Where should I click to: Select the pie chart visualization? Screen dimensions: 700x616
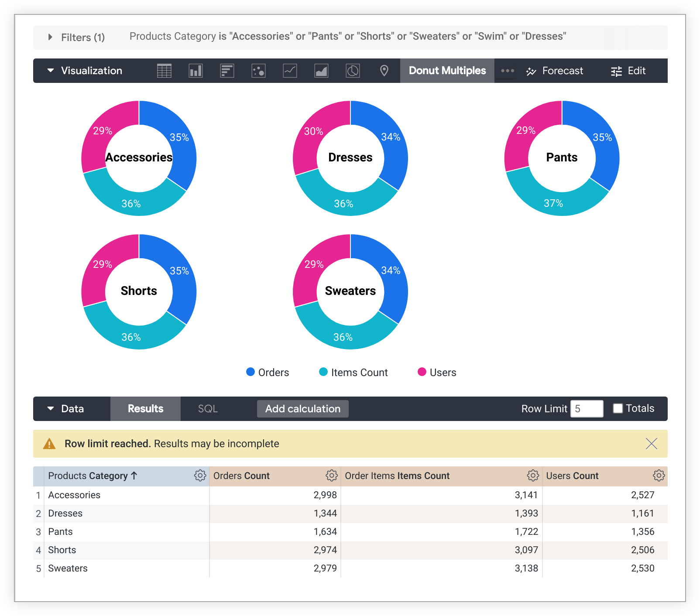[353, 70]
